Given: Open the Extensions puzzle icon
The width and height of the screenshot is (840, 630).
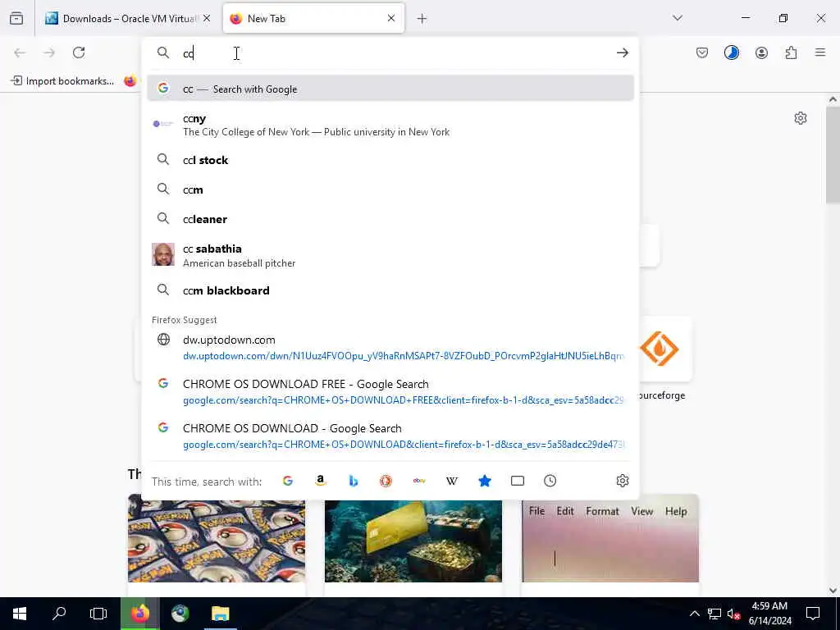Looking at the screenshot, I should pos(791,52).
